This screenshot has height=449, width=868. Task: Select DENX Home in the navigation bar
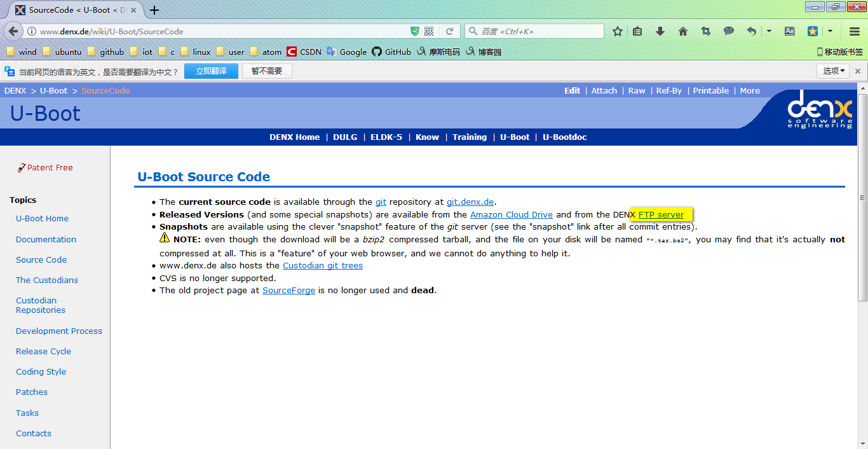click(294, 137)
